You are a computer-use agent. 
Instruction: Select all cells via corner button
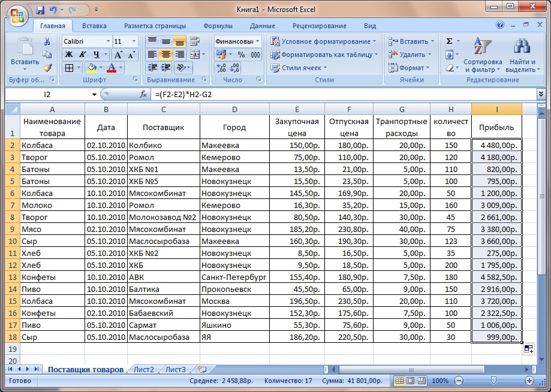click(13, 109)
